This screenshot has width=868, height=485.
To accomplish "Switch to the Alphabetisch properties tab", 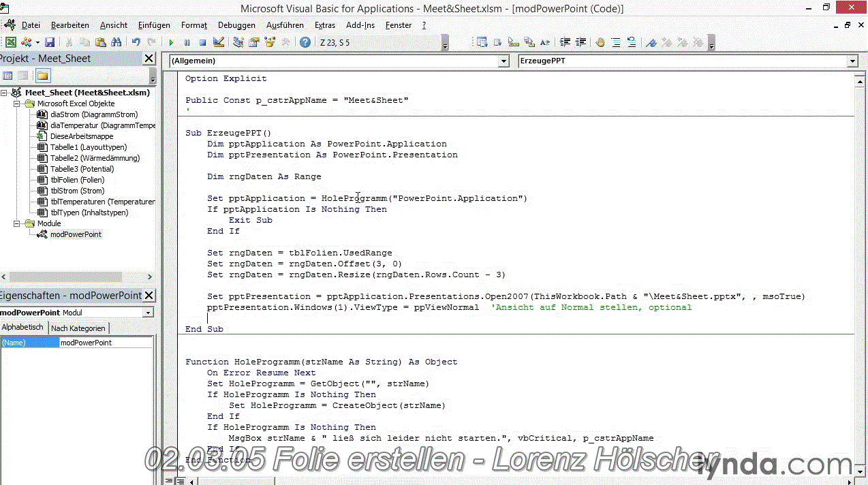I will pyautogui.click(x=22, y=328).
